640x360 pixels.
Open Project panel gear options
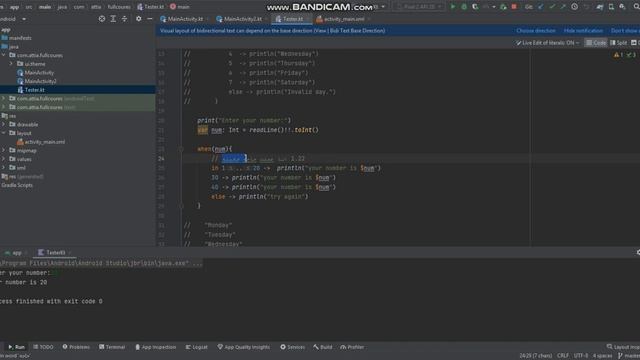coord(139,19)
